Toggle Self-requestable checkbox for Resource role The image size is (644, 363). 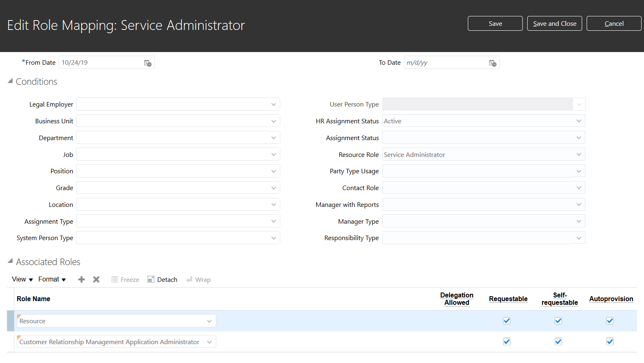point(558,321)
